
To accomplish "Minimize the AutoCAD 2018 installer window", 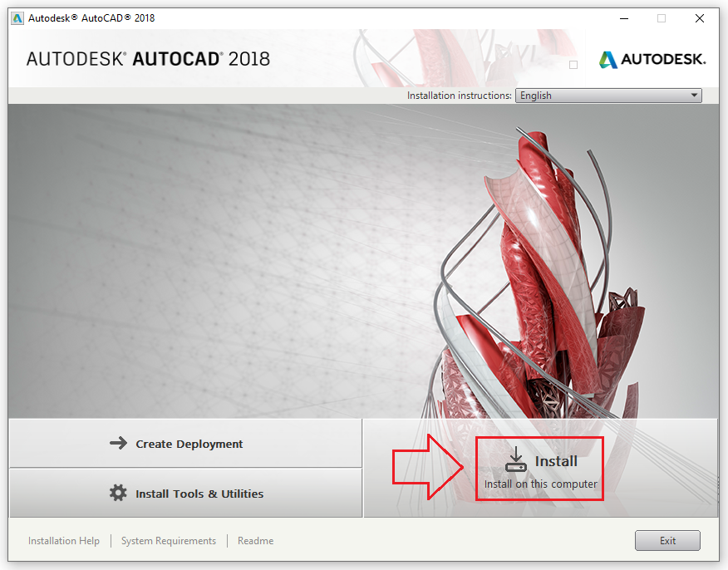I will (624, 18).
